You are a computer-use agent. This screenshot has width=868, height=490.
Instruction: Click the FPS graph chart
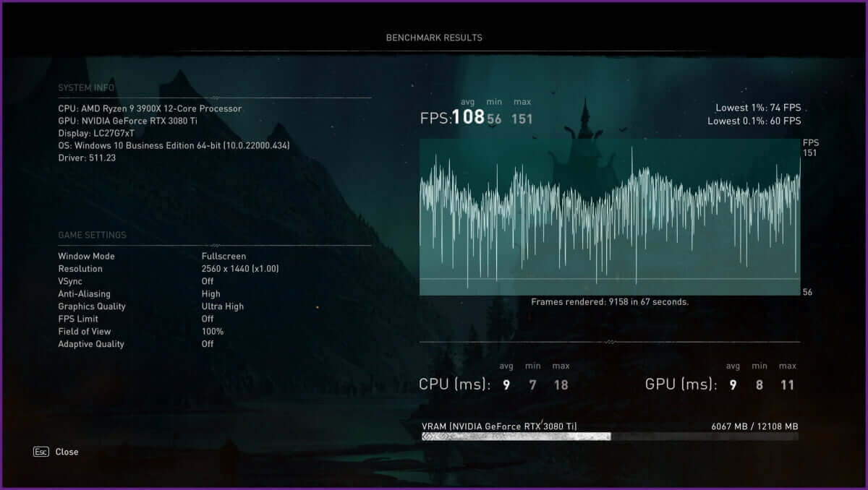point(610,217)
